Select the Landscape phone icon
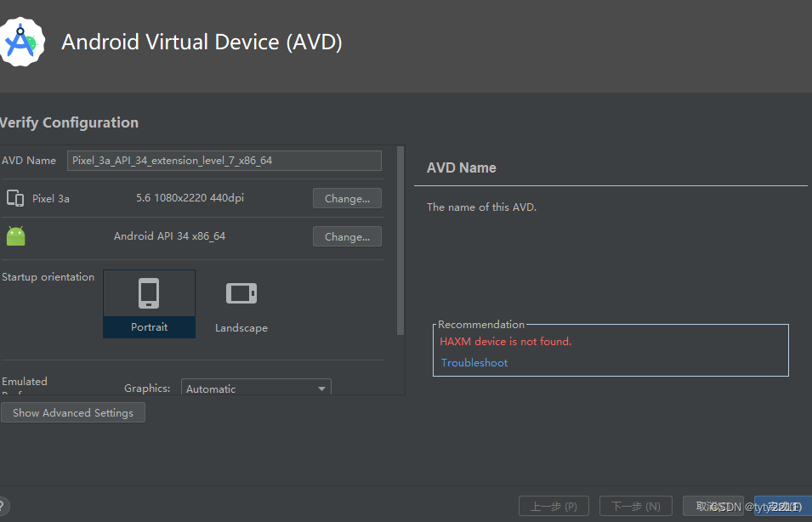The width and height of the screenshot is (812, 522). click(241, 293)
